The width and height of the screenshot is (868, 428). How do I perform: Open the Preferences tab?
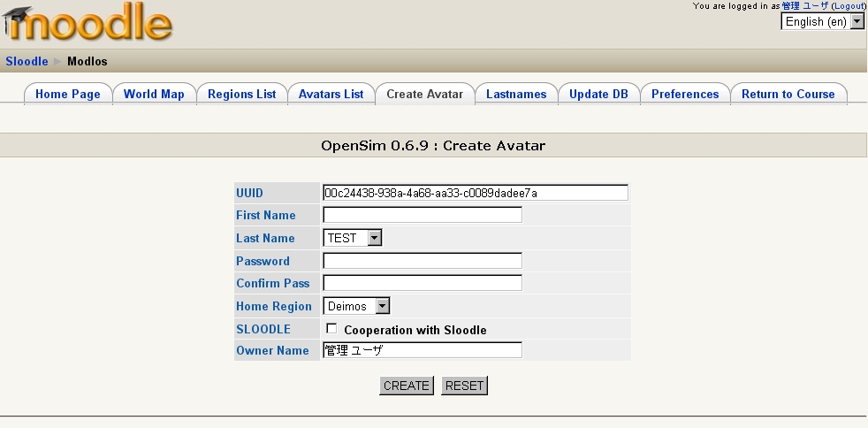click(685, 94)
